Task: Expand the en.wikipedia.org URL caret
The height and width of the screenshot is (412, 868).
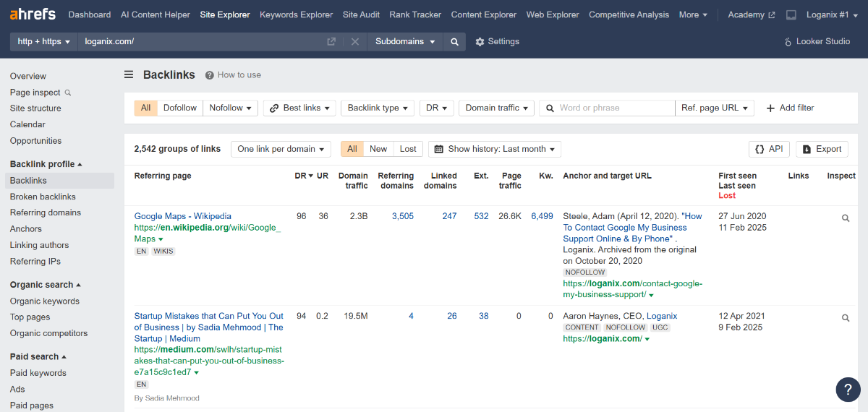Action: (x=161, y=239)
